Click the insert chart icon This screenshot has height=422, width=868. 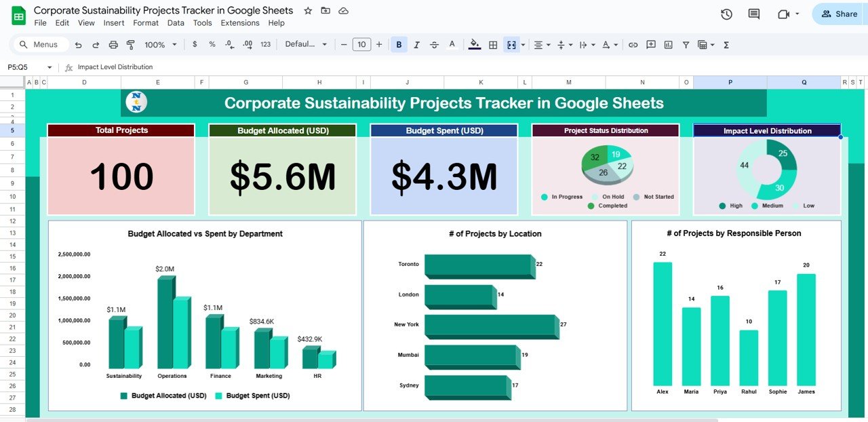pyautogui.click(x=669, y=44)
